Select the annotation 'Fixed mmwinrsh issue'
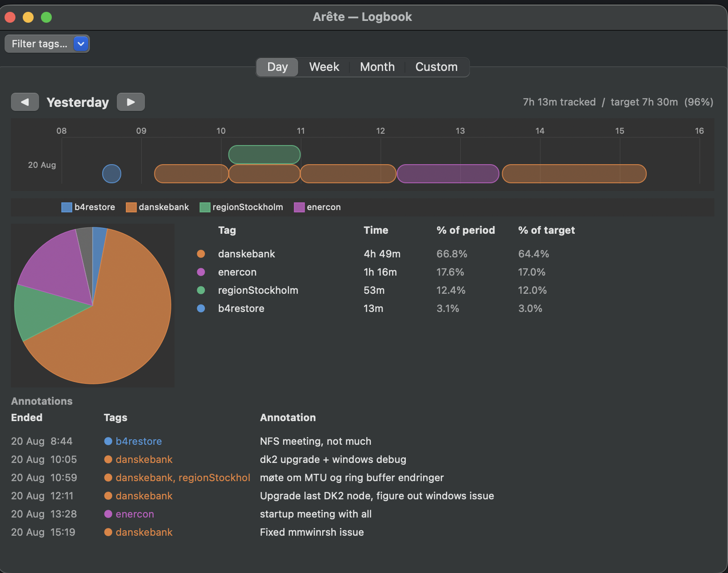 pos(312,532)
